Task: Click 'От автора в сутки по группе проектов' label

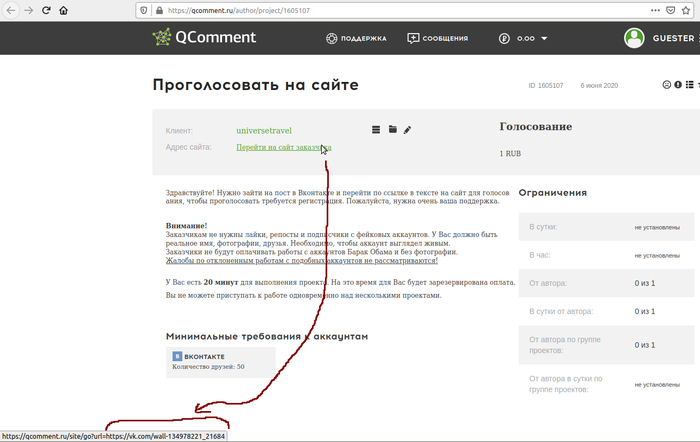Action: tap(566, 384)
